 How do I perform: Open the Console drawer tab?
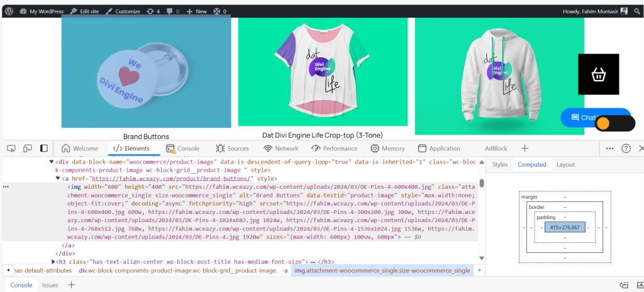click(x=21, y=285)
